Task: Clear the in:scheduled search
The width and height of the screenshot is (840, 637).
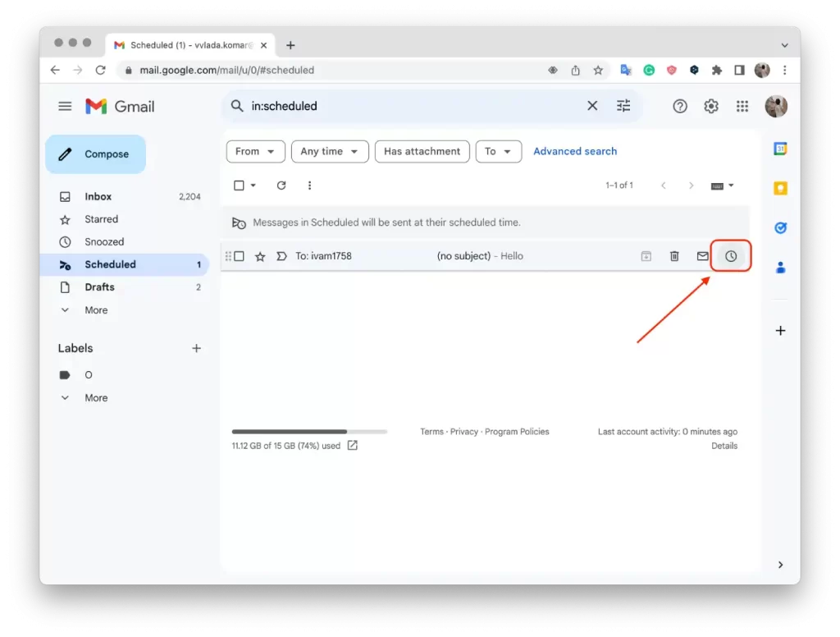Action: 592,106
